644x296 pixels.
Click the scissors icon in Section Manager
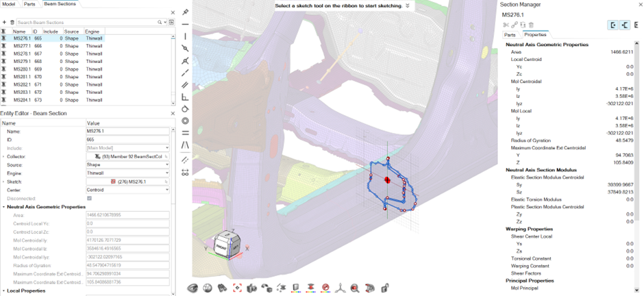click(x=505, y=25)
